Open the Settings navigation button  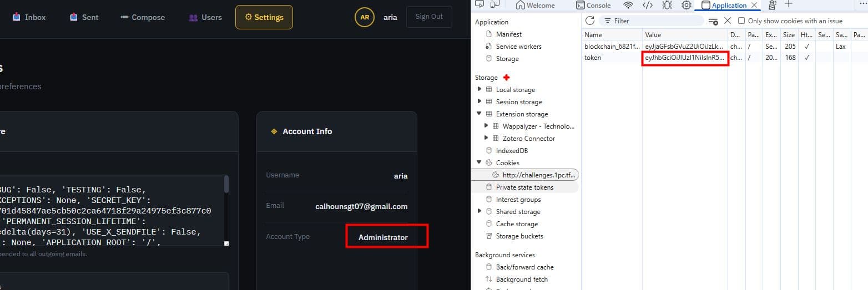tap(264, 17)
